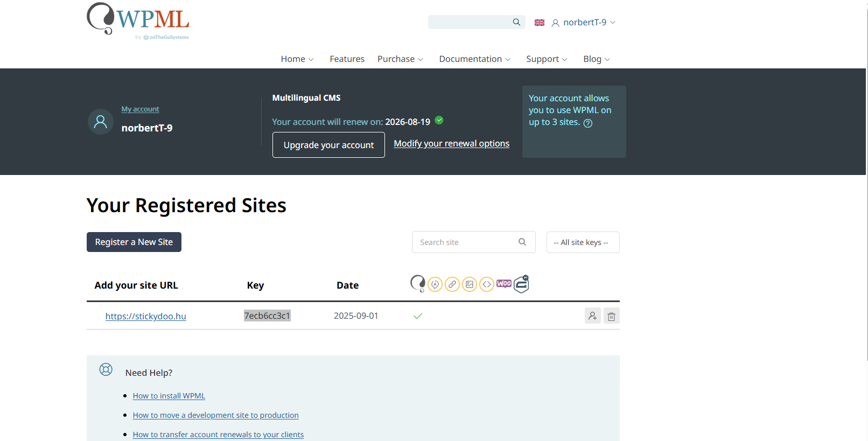868x441 pixels.
Task: Click the chain-link Sticky Links column icon
Action: 452,284
